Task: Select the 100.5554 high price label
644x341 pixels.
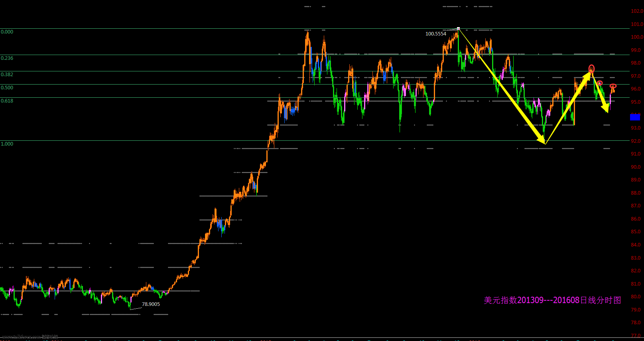Action: pos(436,34)
